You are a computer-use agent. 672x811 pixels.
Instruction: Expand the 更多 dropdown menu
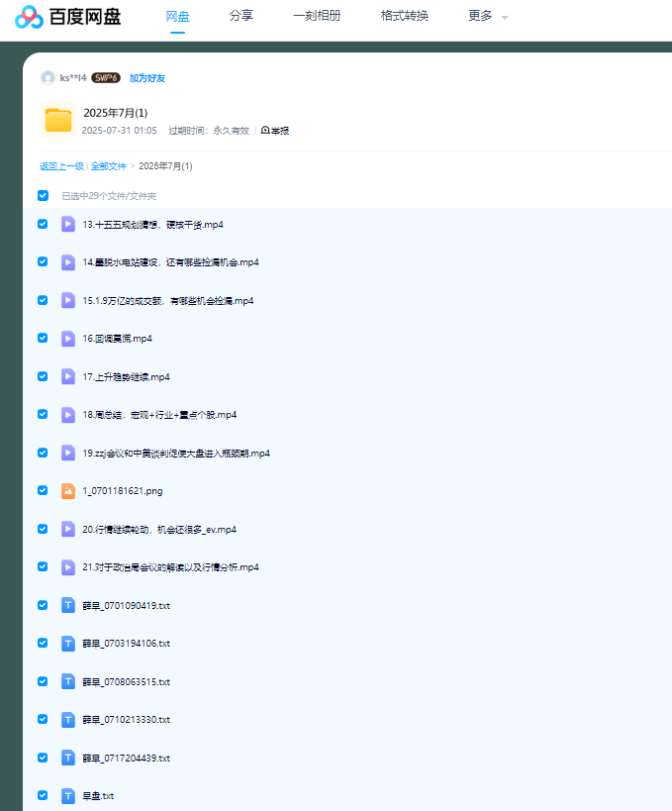pyautogui.click(x=488, y=16)
